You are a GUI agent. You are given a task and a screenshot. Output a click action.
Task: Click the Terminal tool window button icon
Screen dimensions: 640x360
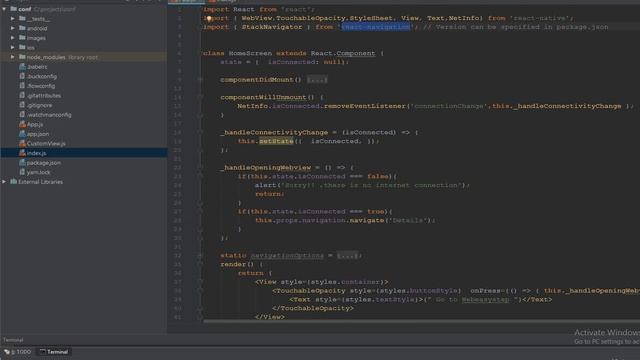(x=42, y=351)
